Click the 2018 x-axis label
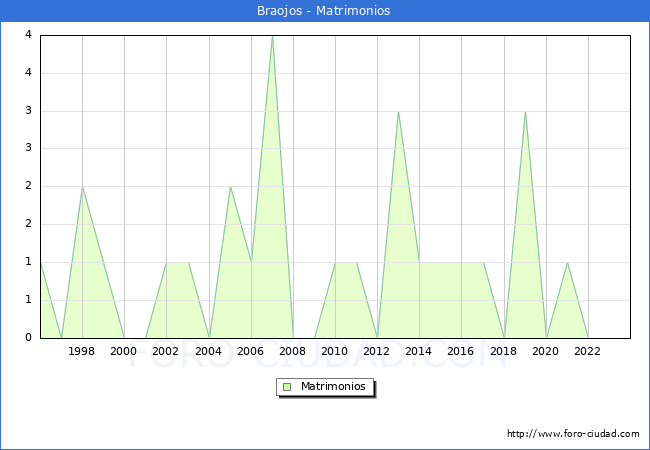Viewport: 650px width, 450px height. [x=503, y=351]
